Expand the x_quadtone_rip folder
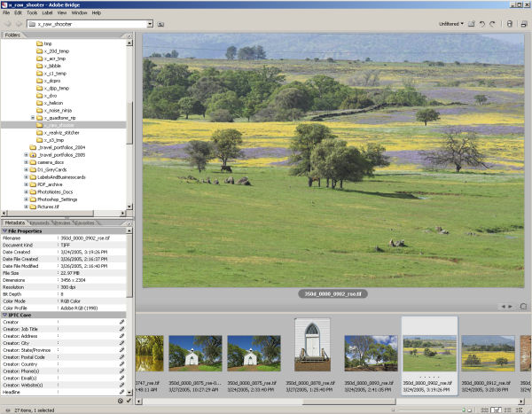This screenshot has height=414, width=532. pos(33,118)
